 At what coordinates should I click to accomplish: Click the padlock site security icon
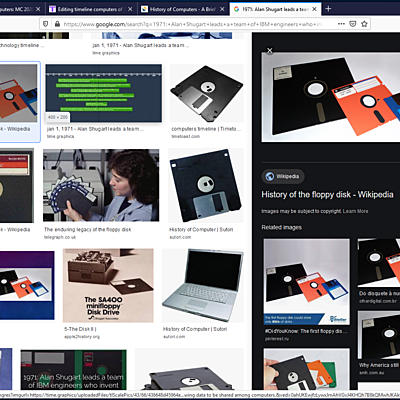coord(57,24)
